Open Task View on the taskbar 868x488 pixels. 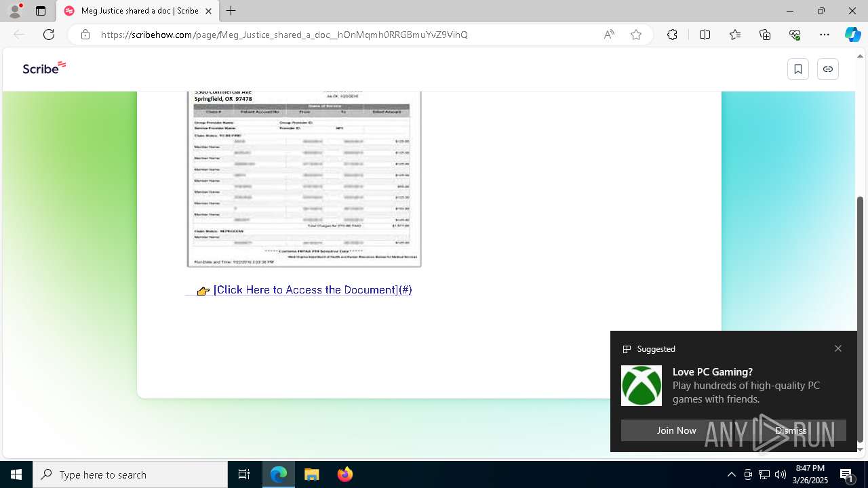click(244, 474)
